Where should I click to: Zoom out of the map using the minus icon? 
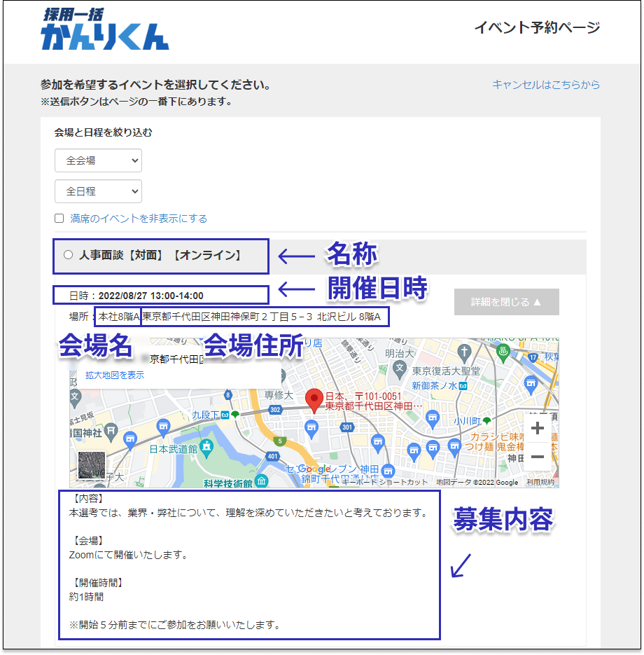coord(536,456)
